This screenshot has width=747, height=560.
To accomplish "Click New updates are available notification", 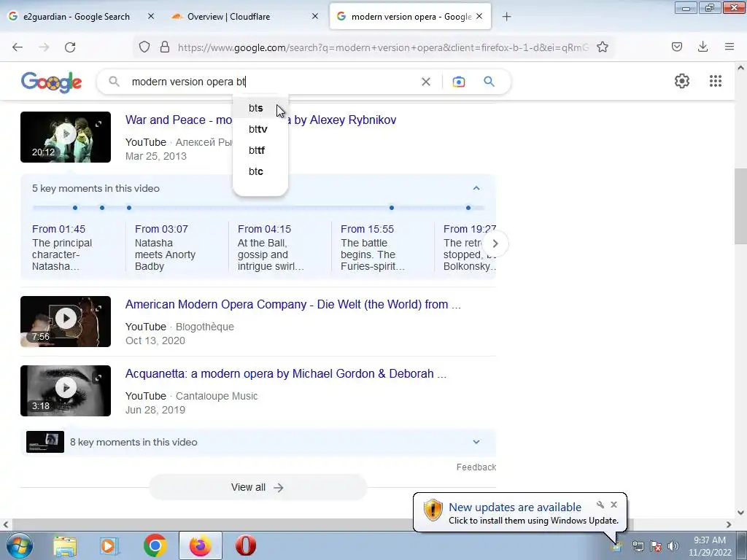I will [x=515, y=507].
